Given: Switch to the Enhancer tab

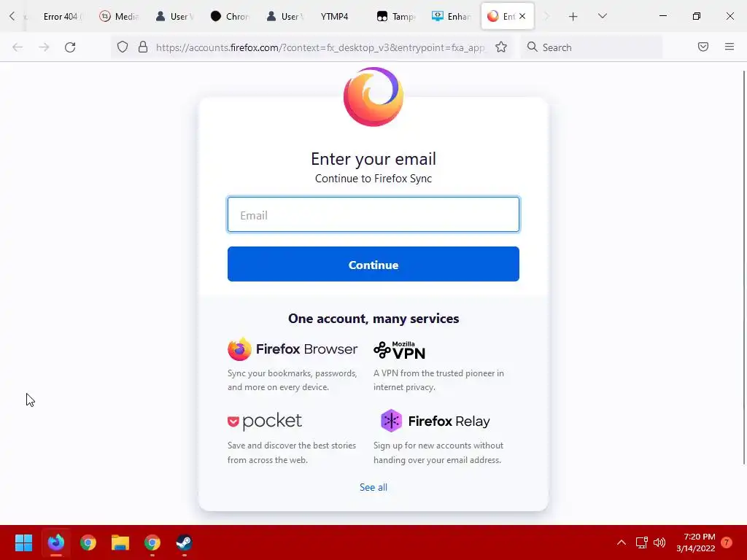Looking at the screenshot, I should (451, 17).
